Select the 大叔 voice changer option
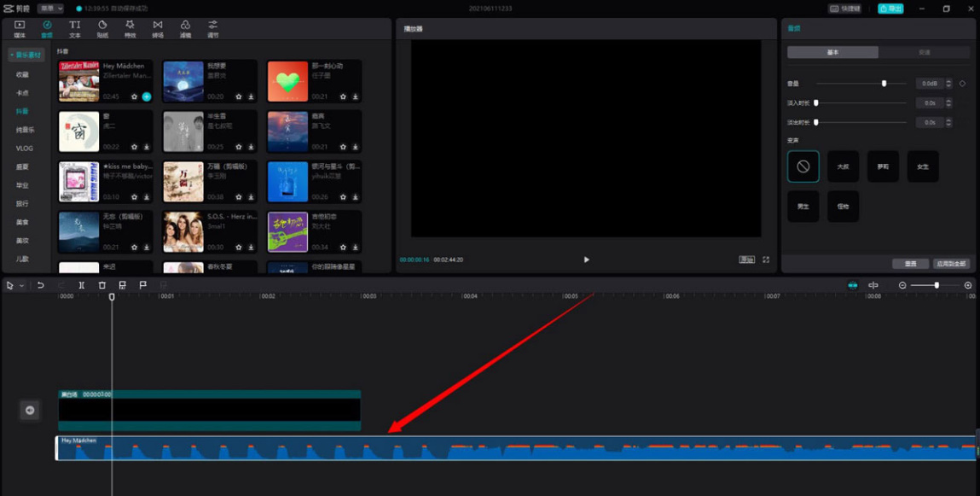 pyautogui.click(x=843, y=166)
